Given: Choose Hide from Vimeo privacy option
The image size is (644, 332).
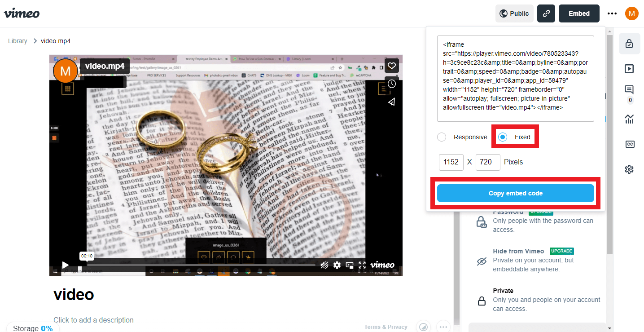Looking at the screenshot, I should (539, 260).
